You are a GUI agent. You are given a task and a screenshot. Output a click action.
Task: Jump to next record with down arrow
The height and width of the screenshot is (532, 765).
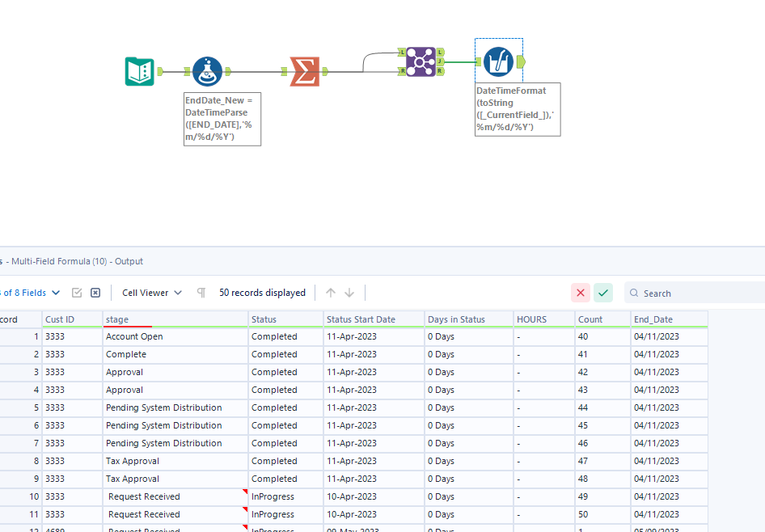[x=349, y=293]
